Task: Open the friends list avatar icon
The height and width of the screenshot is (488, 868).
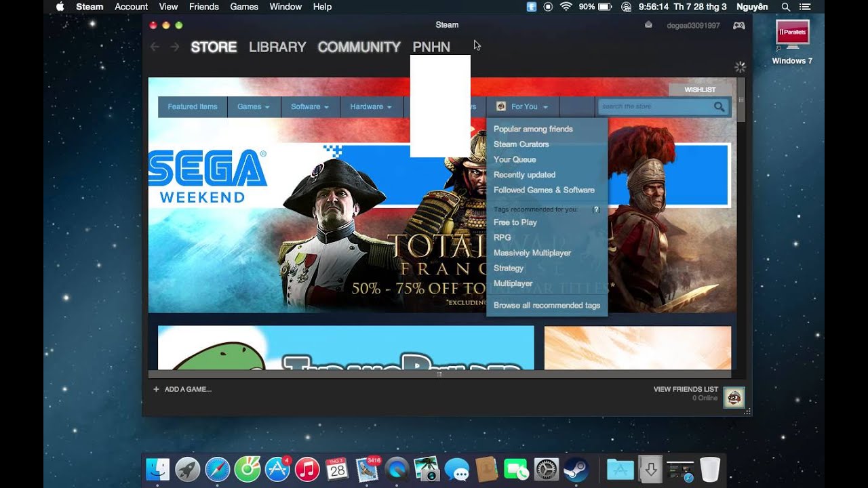Action: 734,397
